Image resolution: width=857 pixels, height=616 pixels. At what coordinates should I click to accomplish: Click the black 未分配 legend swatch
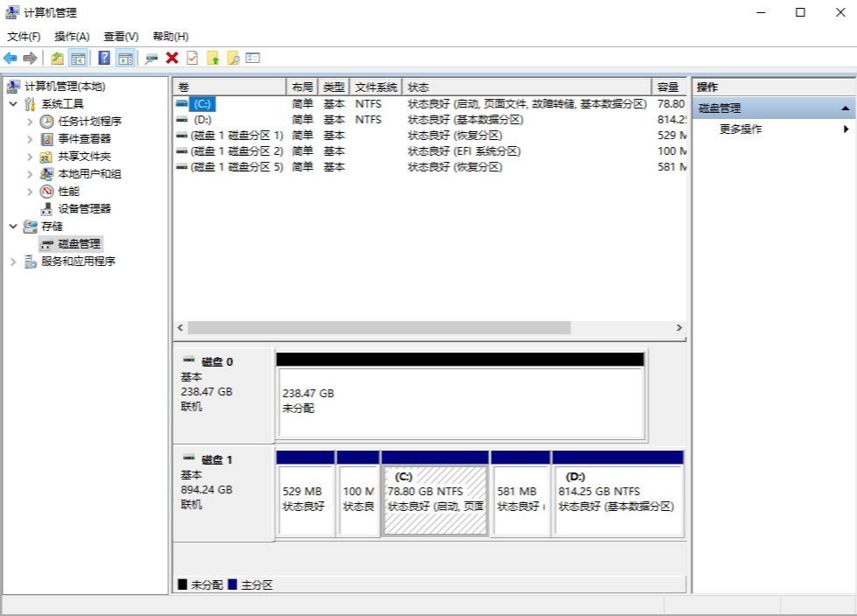click(x=183, y=584)
